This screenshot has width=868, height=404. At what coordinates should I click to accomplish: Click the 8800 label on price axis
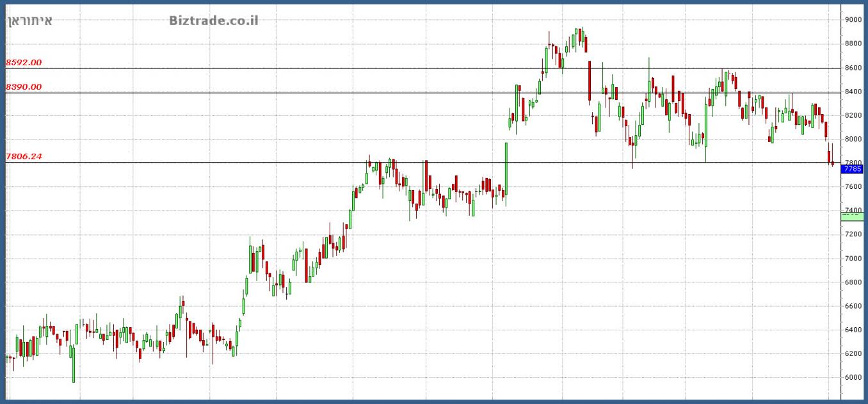[x=853, y=44]
